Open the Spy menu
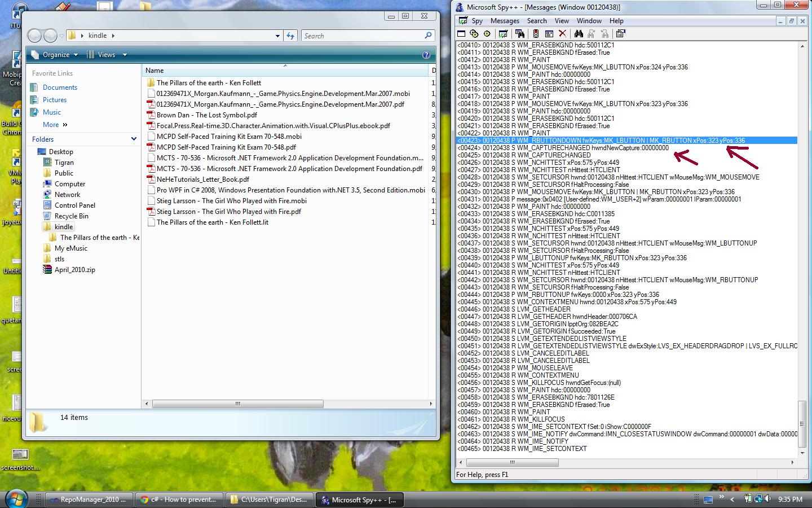 tap(478, 21)
